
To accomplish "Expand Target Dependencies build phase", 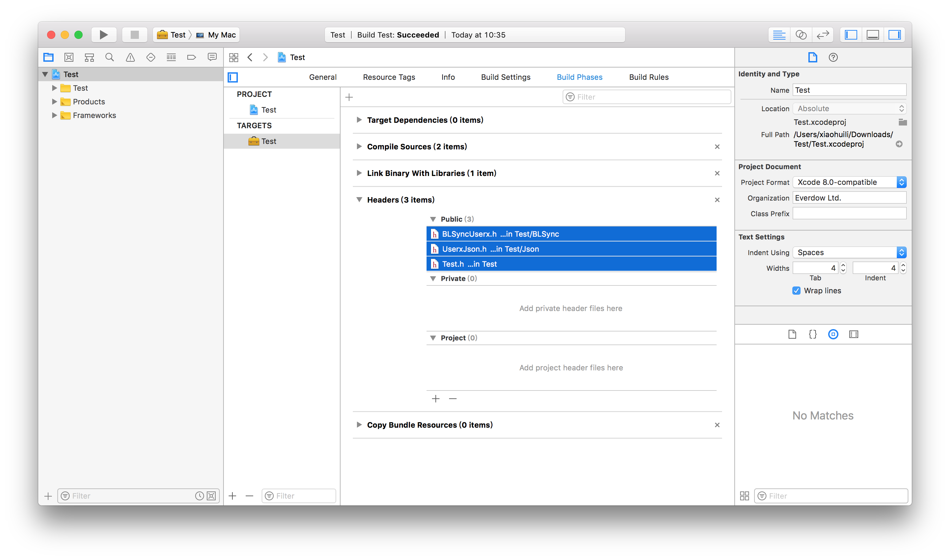I will (359, 120).
